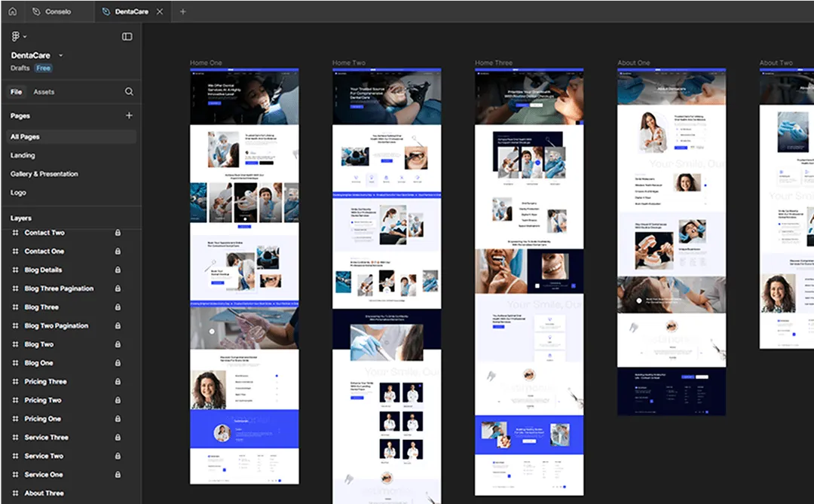814x504 pixels.
Task: Unlock the Blog Details layer
Action: click(x=118, y=270)
